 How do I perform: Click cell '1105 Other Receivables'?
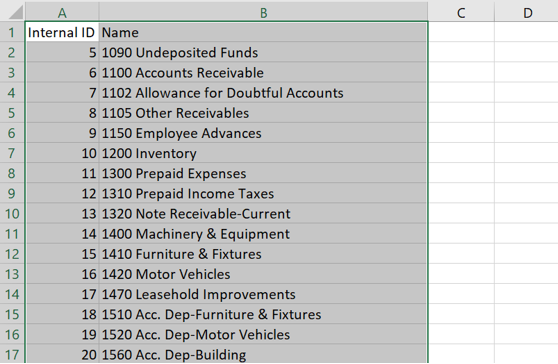[263, 113]
